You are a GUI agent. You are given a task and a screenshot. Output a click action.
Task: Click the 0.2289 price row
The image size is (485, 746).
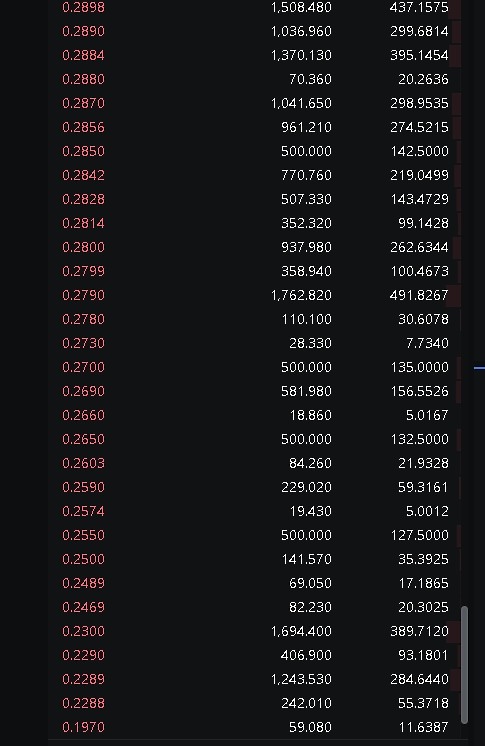click(x=255, y=679)
